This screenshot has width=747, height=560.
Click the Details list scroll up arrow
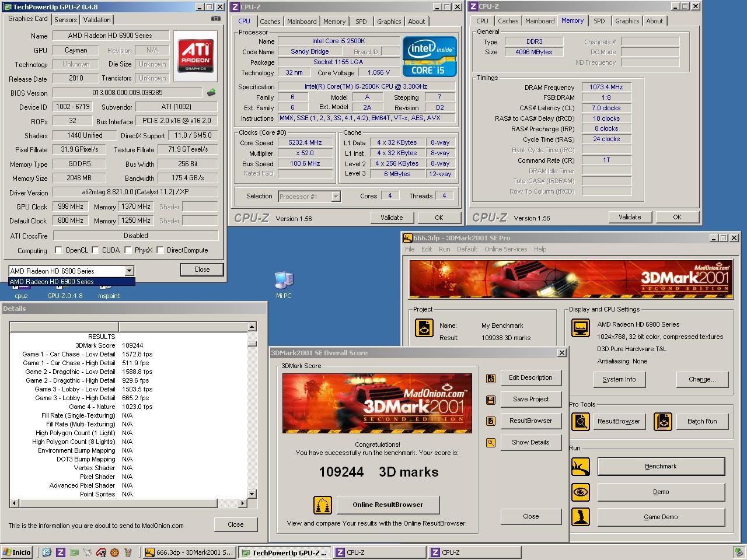click(252, 327)
